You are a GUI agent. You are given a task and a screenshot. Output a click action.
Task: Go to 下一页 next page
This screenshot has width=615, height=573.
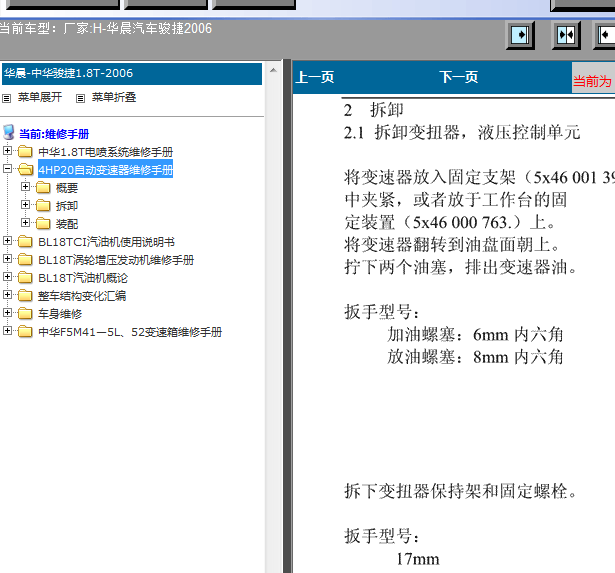(x=459, y=77)
